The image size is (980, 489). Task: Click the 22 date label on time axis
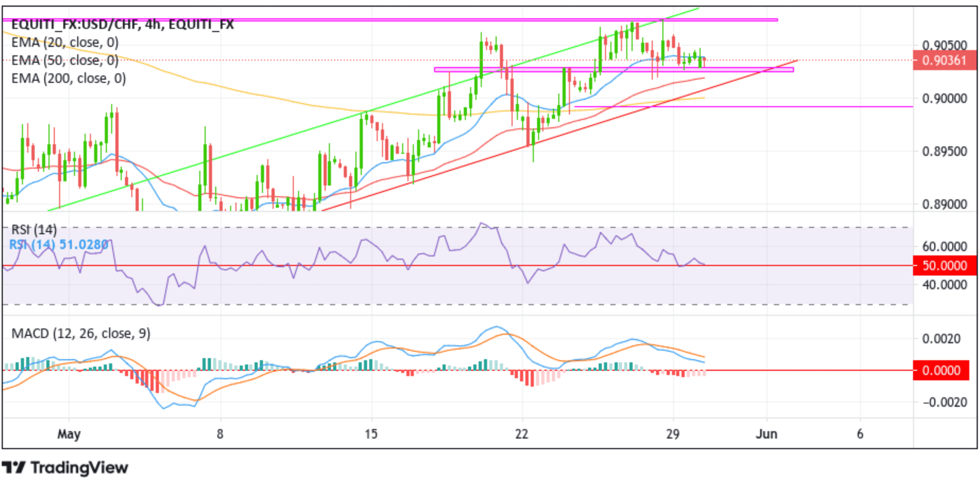click(x=522, y=434)
